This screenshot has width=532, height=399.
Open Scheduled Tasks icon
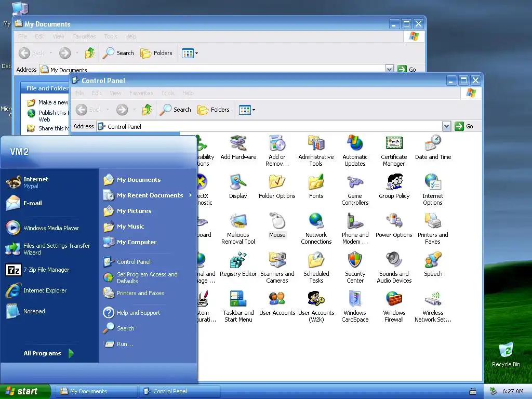click(x=316, y=268)
